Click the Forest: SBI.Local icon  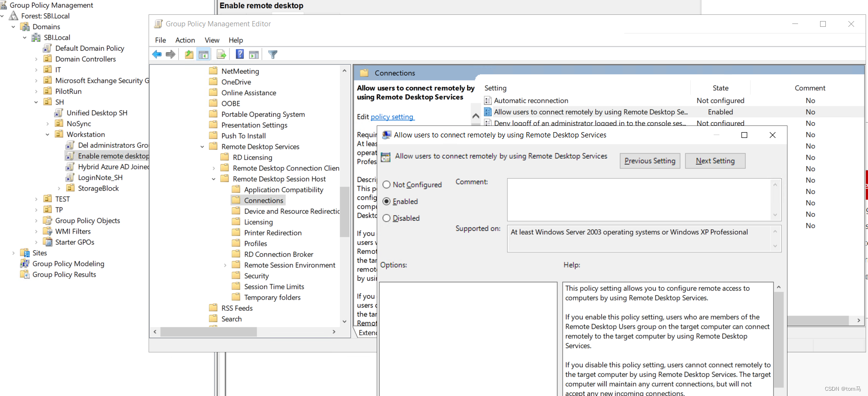14,16
